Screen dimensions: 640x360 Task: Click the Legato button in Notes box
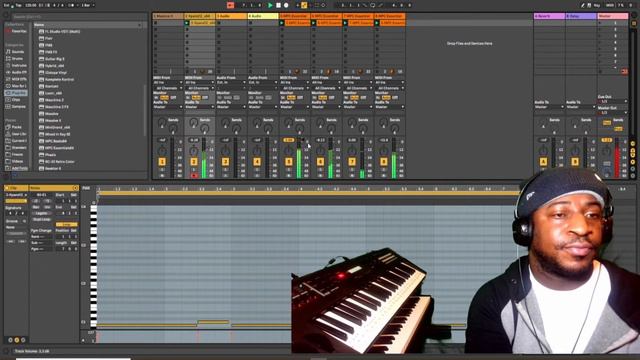(x=42, y=213)
